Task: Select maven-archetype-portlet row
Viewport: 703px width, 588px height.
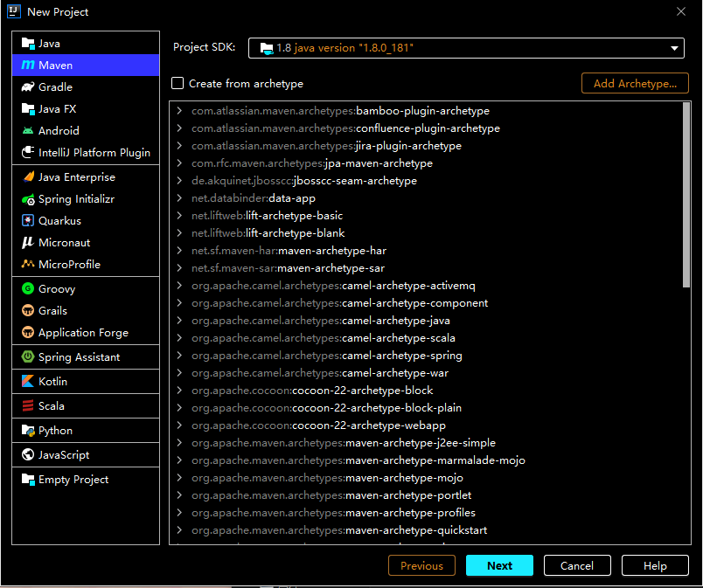Action: click(426, 495)
